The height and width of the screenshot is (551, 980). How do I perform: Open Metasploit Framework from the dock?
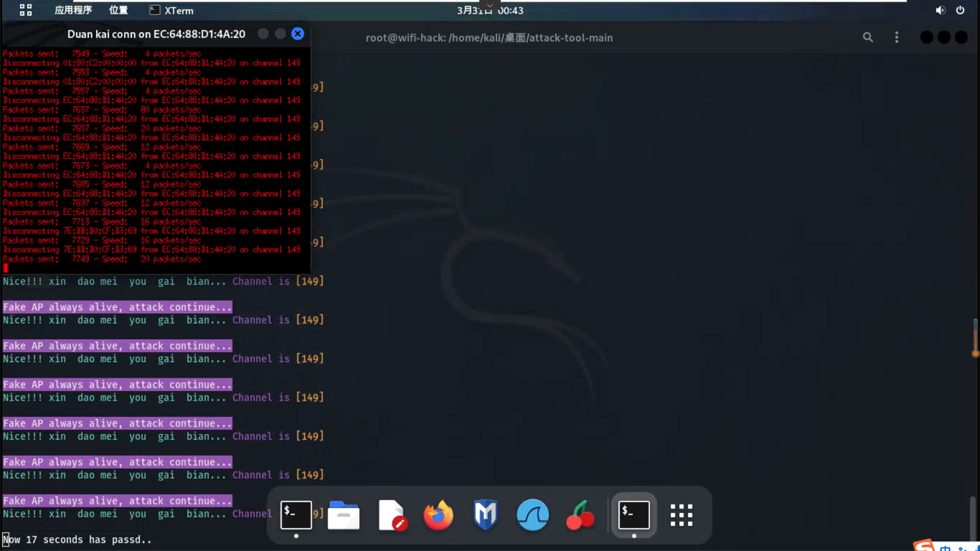click(485, 515)
